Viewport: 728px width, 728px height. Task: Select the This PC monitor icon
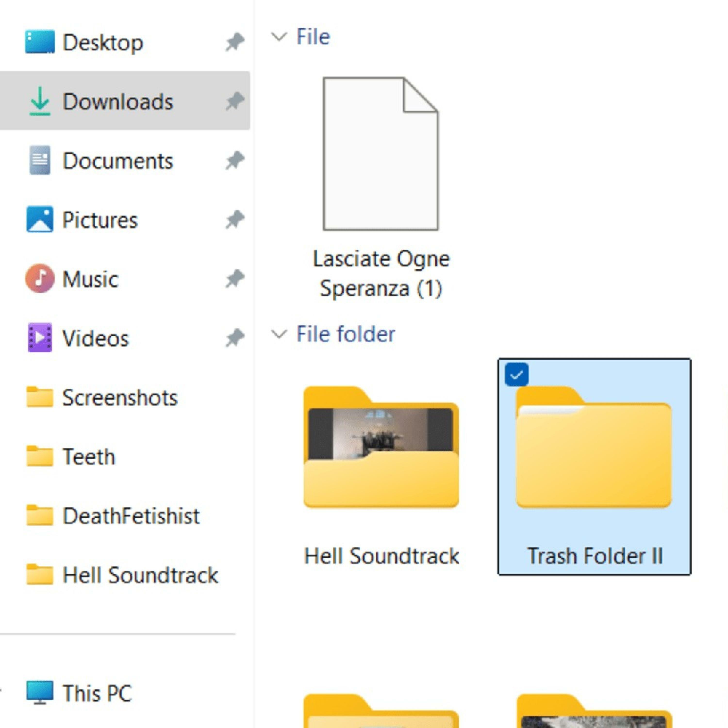(40, 693)
